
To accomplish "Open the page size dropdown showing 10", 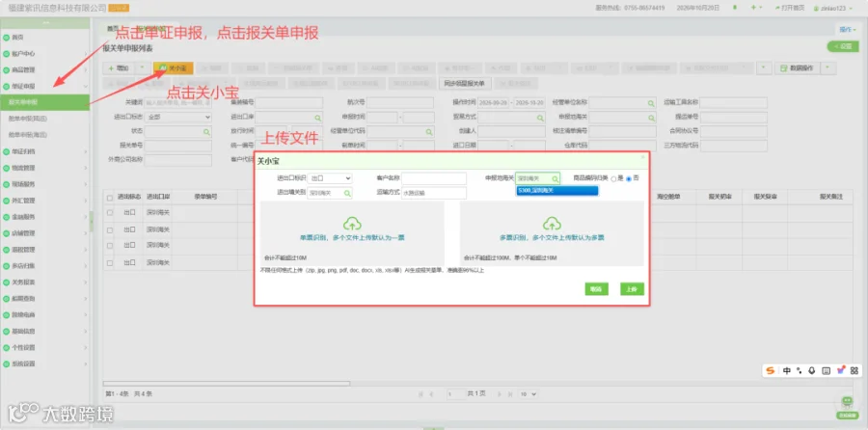I will coord(528,394).
